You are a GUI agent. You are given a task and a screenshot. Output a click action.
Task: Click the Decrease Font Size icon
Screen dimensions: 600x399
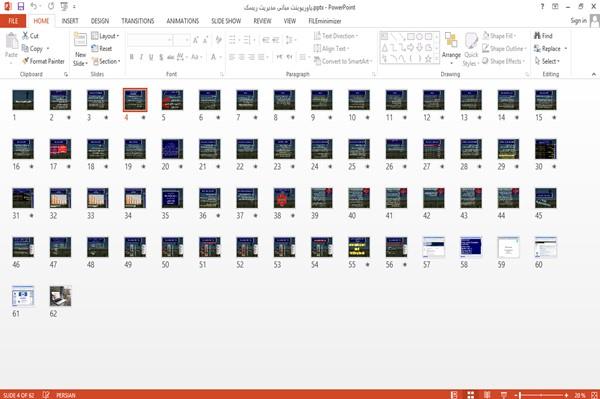coord(205,40)
